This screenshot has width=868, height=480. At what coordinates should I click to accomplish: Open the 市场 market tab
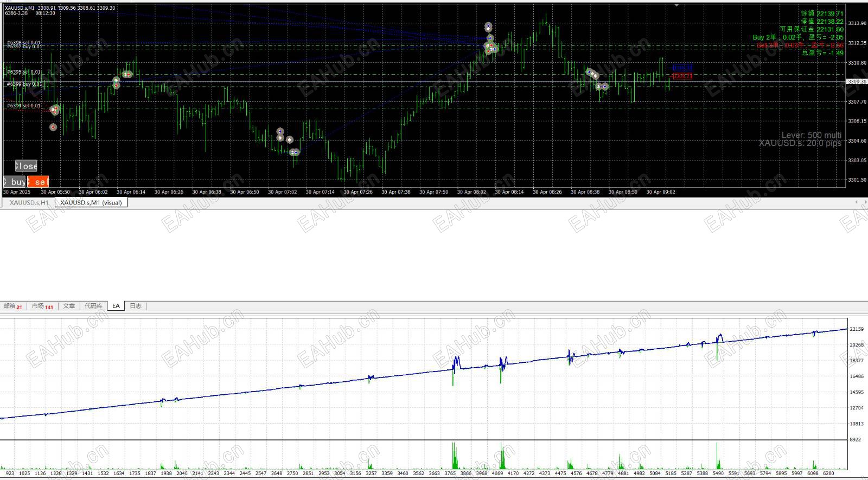pos(42,306)
